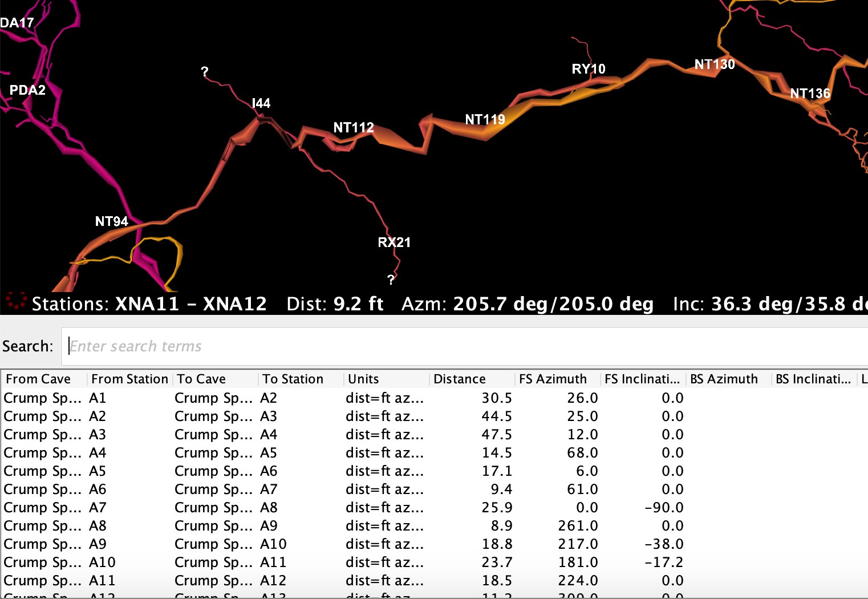Select FS Azimuth value 224.0
This screenshot has width=868, height=599.
[x=578, y=580]
